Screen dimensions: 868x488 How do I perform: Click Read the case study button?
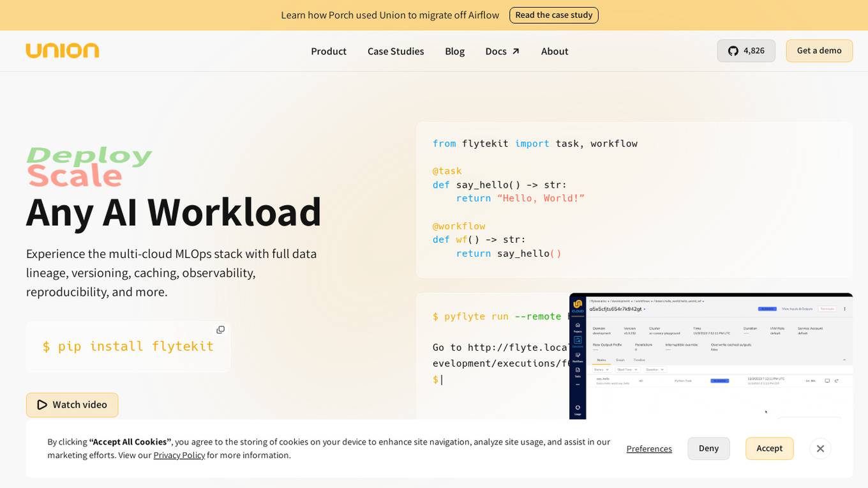554,15
